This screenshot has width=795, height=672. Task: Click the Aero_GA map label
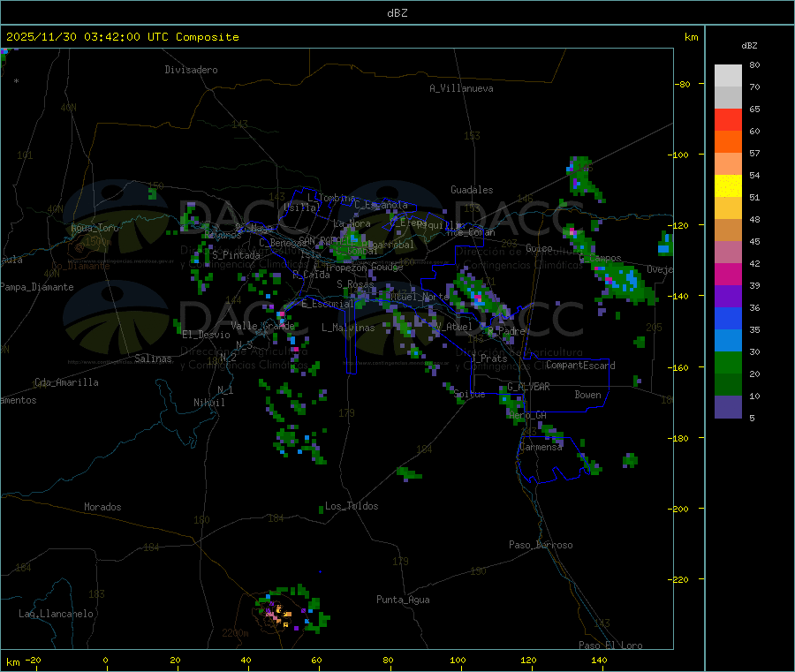[x=527, y=415]
